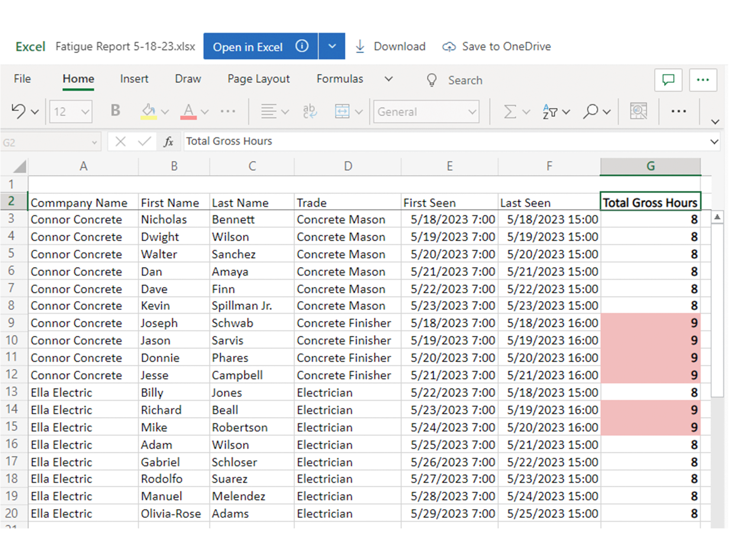The height and width of the screenshot is (560, 729).
Task: Click merge cells icon
Action: point(342,111)
